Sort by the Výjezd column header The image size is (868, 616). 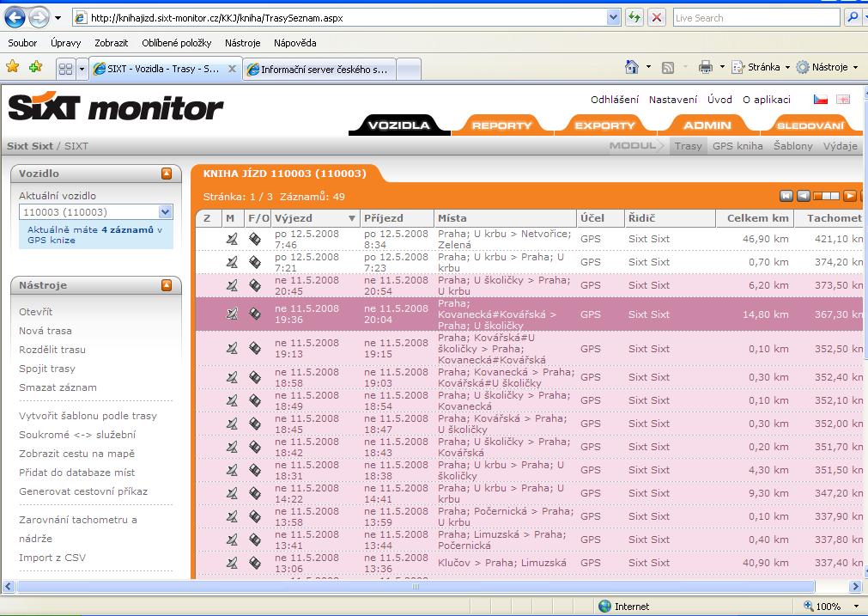point(315,218)
